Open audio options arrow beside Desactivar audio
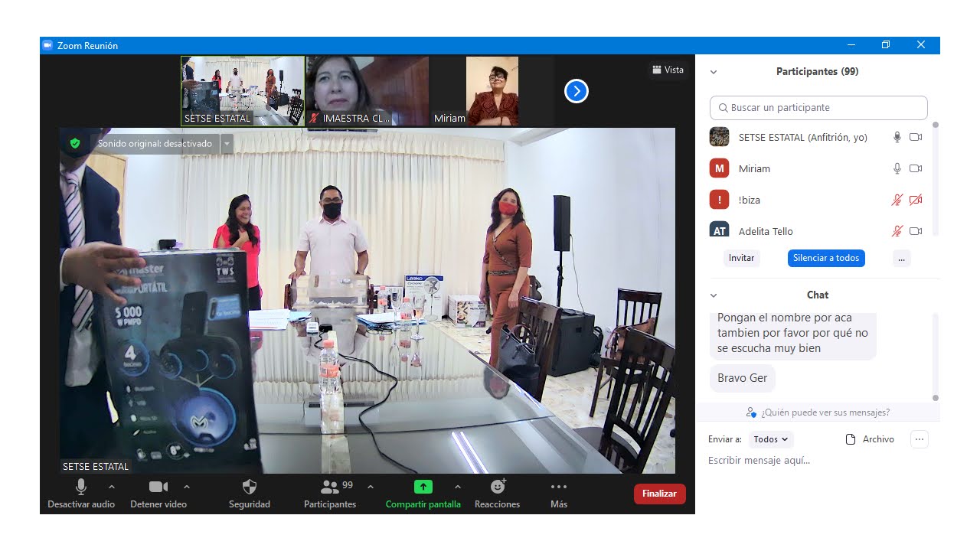This screenshot has height=551, width=980. [112, 487]
